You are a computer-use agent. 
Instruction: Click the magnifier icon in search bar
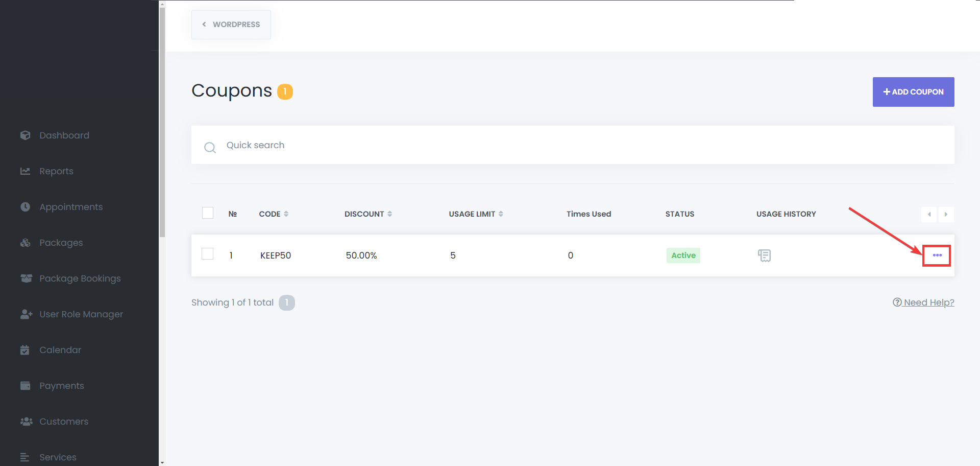(210, 148)
